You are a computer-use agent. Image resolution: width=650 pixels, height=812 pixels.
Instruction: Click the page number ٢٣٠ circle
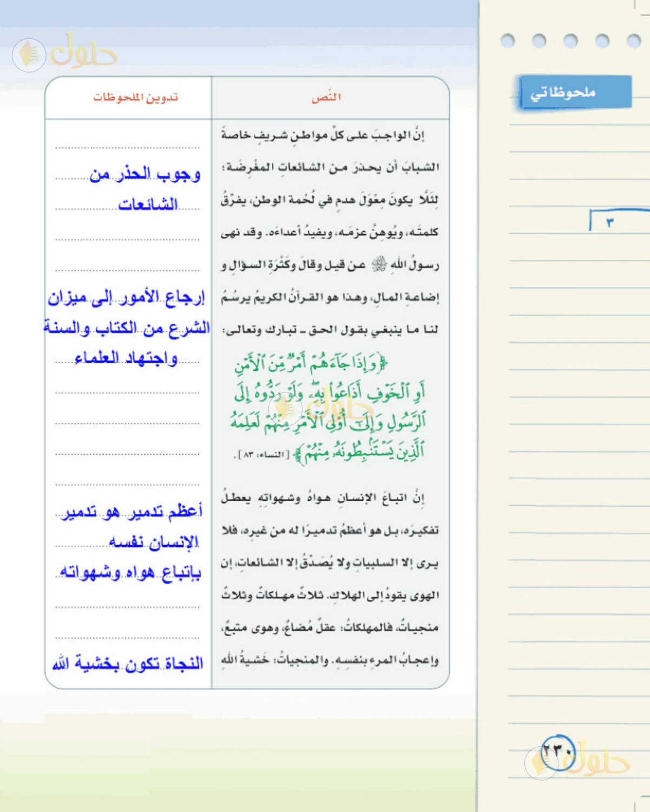click(x=557, y=752)
